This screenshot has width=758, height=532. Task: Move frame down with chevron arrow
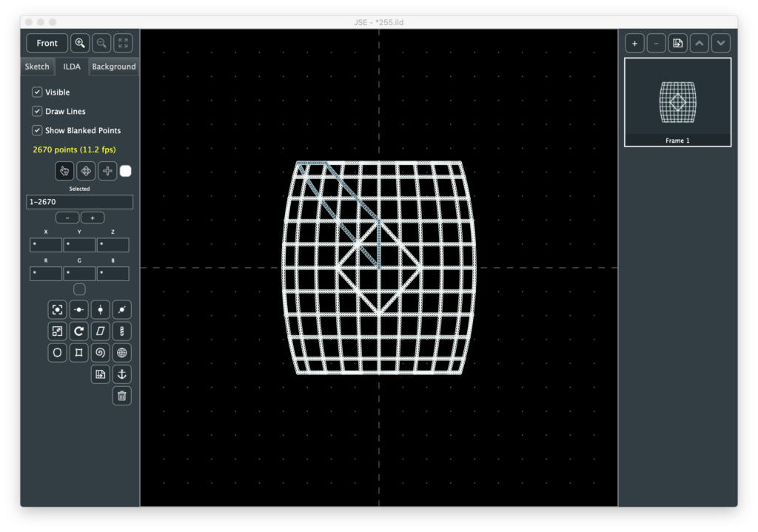(x=721, y=43)
